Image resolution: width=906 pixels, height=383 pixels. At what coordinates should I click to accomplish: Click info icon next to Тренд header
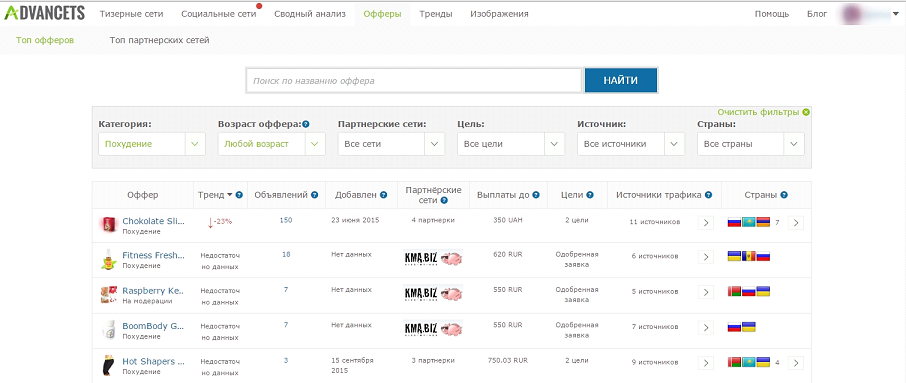(x=239, y=195)
